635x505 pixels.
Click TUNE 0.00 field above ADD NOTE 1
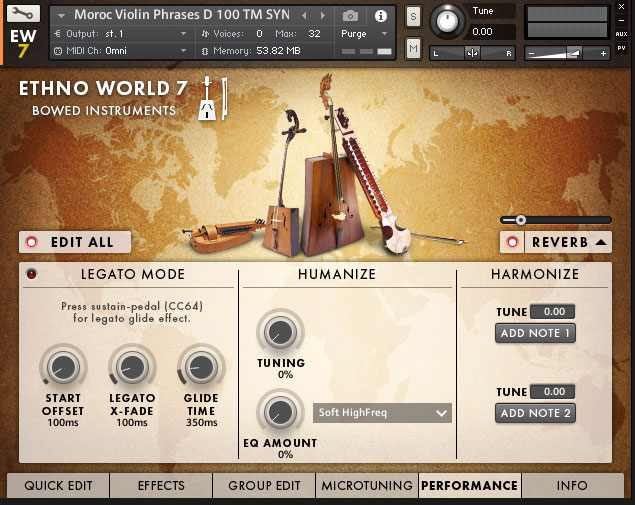[554, 311]
